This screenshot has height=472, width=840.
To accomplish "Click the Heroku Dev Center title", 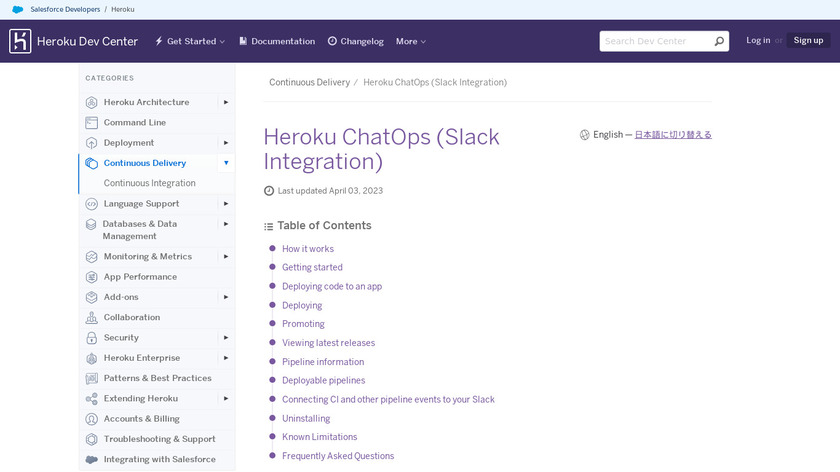I will (x=87, y=41).
